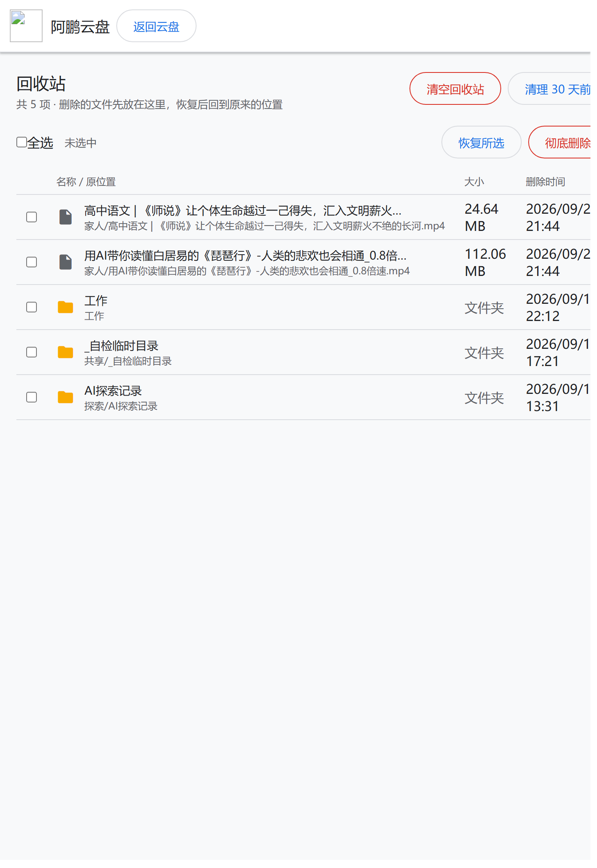Click the folder icon beside AI探索记录
The image size is (597, 868).
(x=66, y=397)
